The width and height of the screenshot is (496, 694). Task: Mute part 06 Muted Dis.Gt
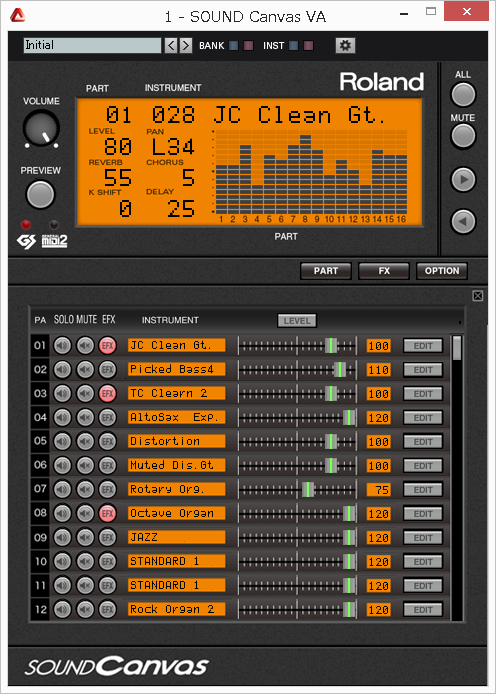tap(85, 465)
